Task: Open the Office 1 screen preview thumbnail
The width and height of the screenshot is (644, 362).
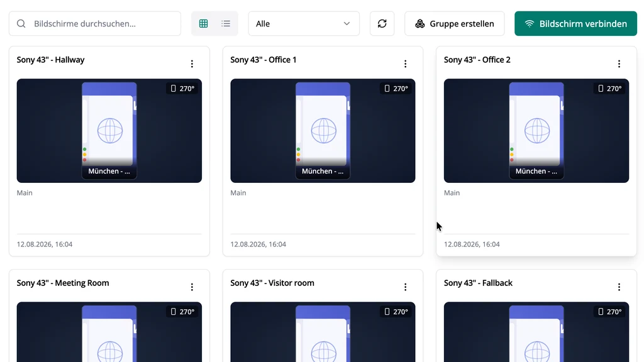Action: 323,131
